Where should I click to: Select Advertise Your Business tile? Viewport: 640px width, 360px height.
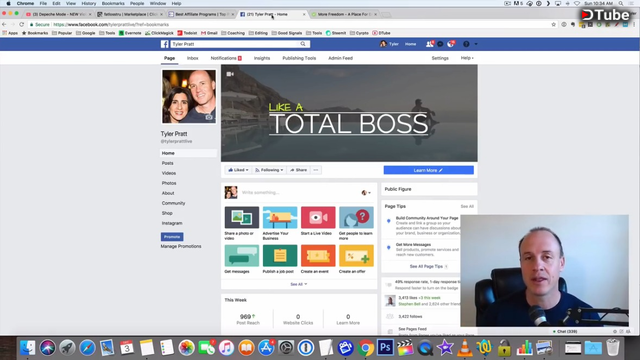click(x=280, y=223)
